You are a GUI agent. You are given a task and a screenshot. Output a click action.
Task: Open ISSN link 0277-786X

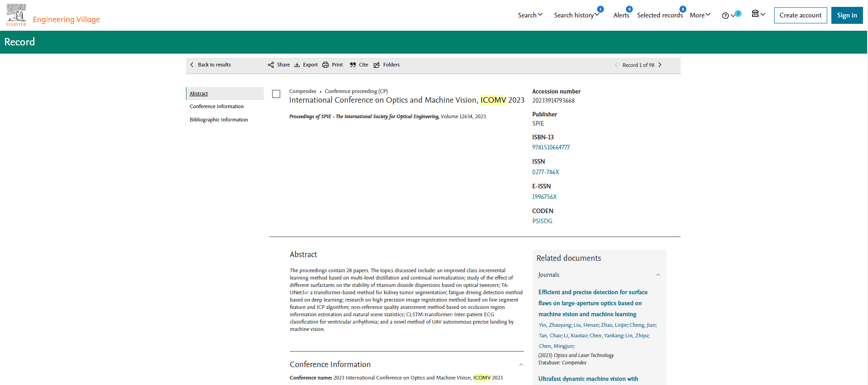click(x=546, y=172)
